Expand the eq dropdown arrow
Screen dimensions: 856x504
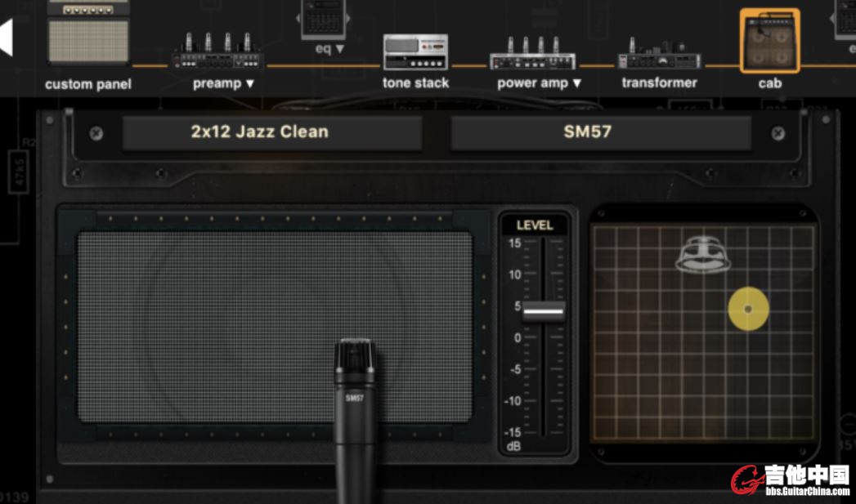(339, 49)
